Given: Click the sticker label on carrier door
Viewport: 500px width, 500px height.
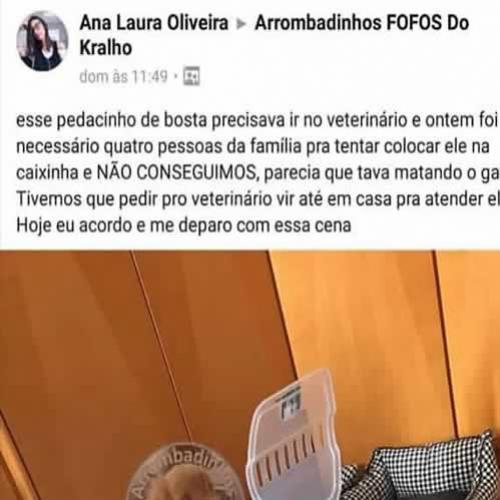Looking at the screenshot, I should click(x=290, y=403).
